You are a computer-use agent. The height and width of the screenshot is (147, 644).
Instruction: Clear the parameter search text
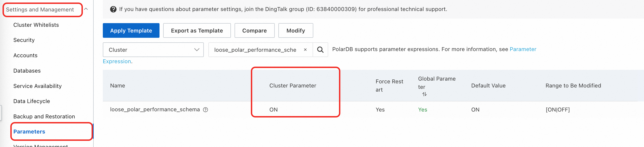tap(305, 50)
